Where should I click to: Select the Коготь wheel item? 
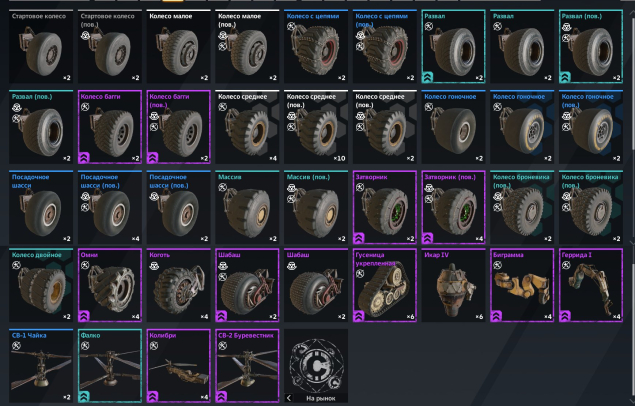(x=179, y=285)
